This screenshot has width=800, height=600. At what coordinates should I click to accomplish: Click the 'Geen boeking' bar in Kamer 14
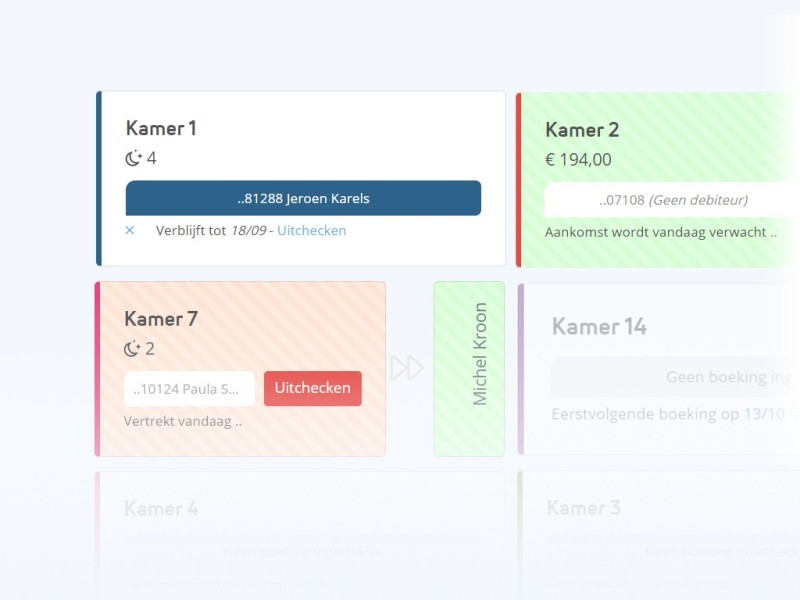[676, 377]
